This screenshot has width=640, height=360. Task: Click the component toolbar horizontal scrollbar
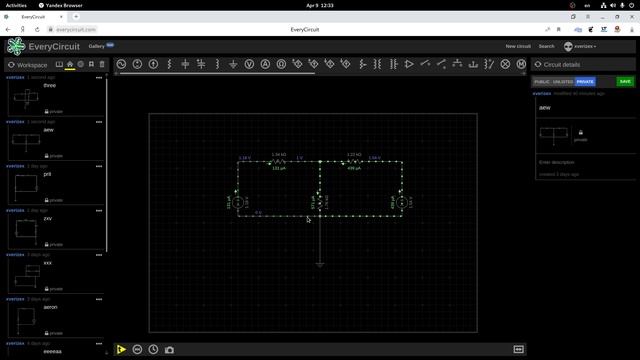[x=217, y=73]
